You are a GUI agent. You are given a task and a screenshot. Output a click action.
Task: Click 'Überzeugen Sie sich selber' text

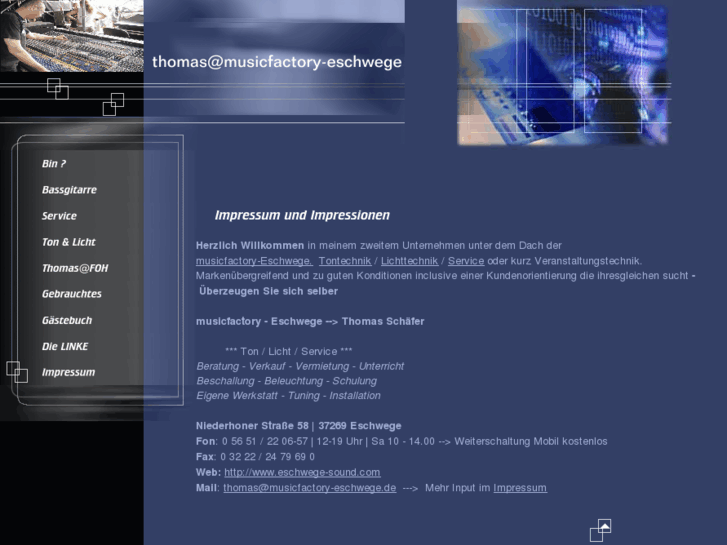point(268,291)
